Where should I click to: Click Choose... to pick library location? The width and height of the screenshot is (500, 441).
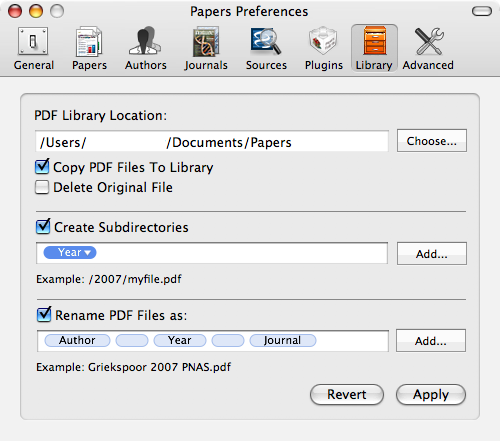coord(432,141)
